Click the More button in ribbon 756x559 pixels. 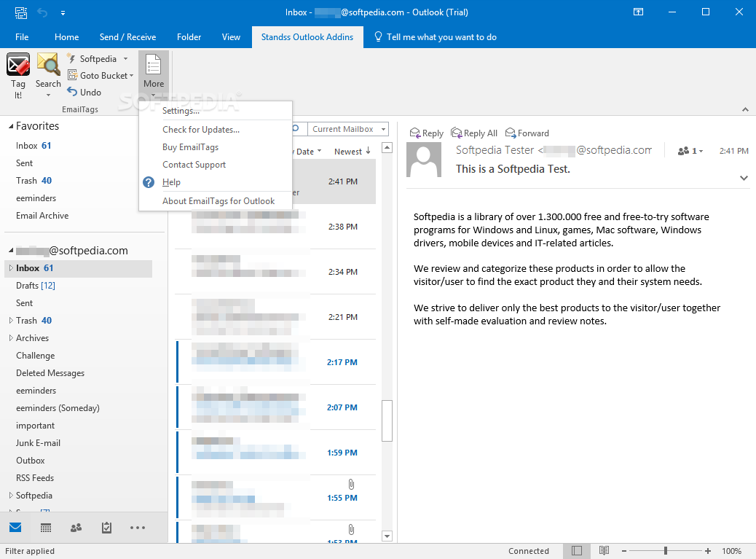click(x=154, y=75)
